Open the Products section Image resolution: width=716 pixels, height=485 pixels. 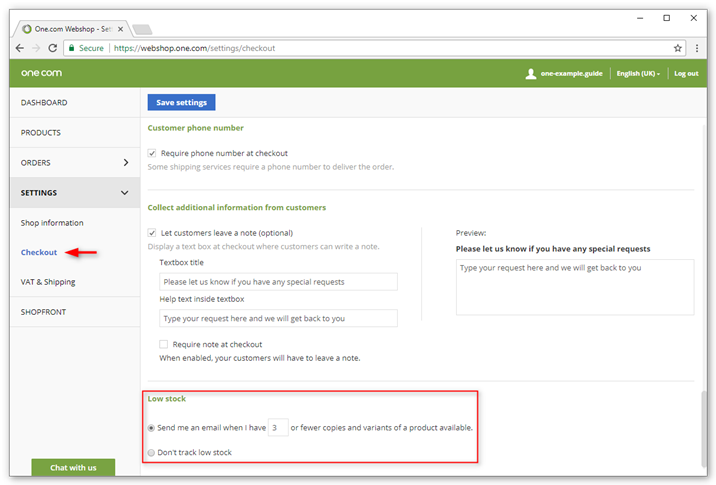75,133
